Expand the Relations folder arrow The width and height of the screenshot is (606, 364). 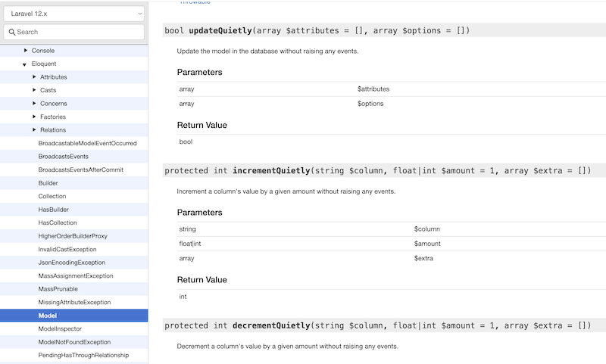point(34,130)
